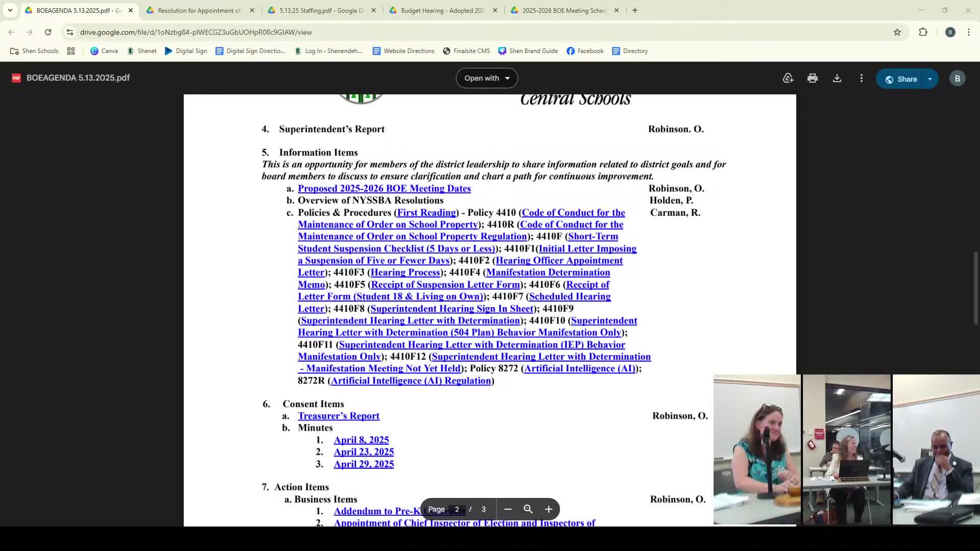Bookmark this page with the star icon
The image size is (980, 551).
pos(897,32)
